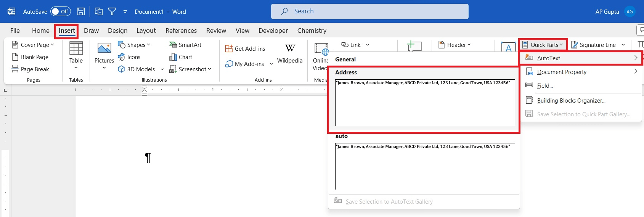Screen dimensions: 644x217
Task: Switch to the References tab
Action: coord(181,31)
